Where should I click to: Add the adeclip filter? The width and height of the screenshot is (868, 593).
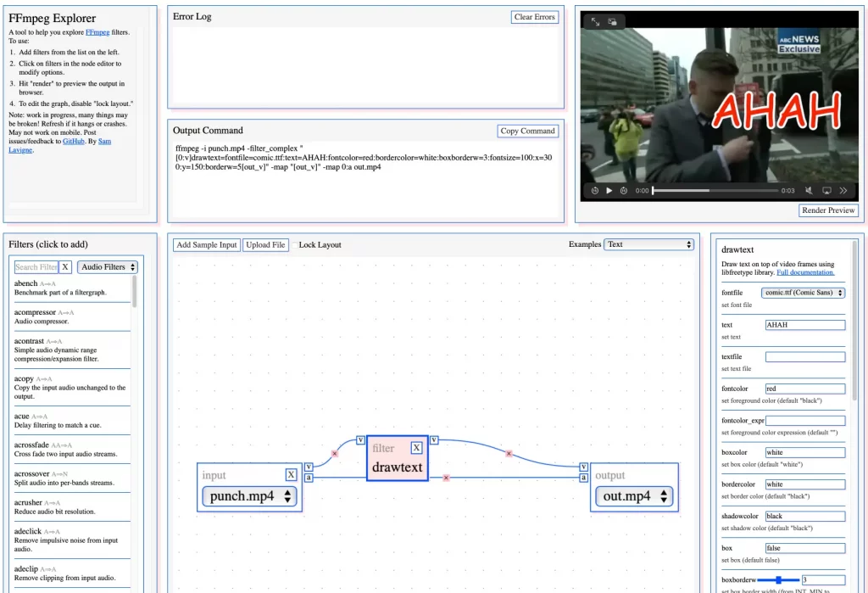tap(72, 573)
